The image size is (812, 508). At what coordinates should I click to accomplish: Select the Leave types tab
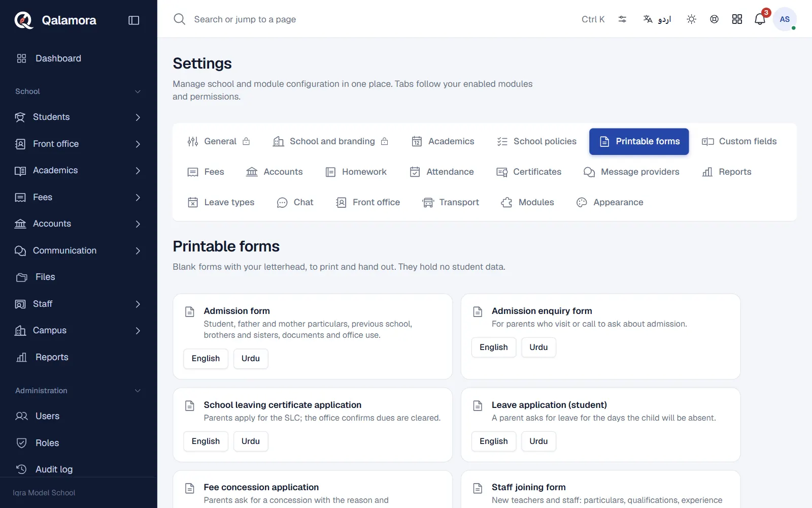(x=221, y=202)
